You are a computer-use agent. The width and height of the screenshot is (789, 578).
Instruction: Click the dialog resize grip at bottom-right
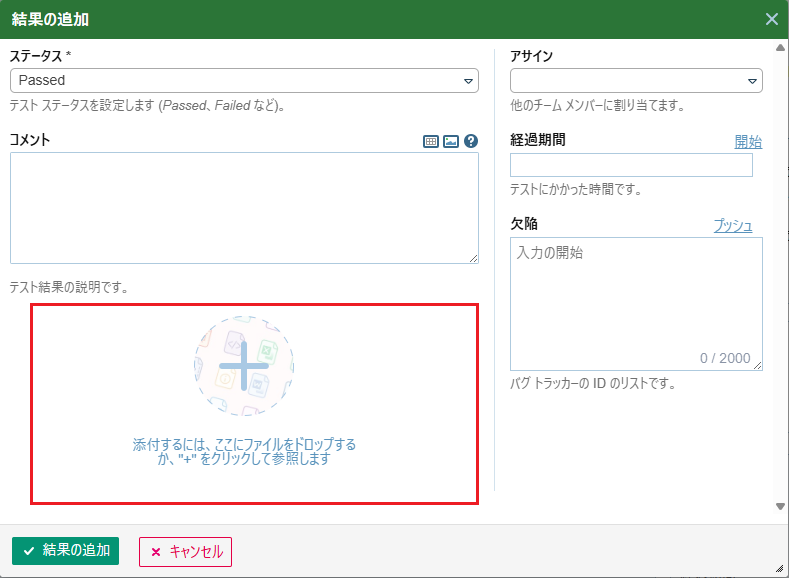click(779, 568)
